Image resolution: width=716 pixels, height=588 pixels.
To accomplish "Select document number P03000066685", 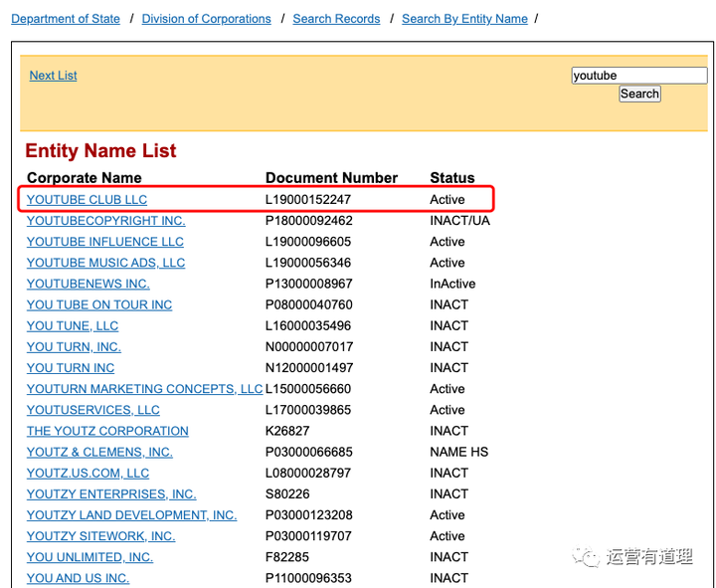I will [309, 452].
